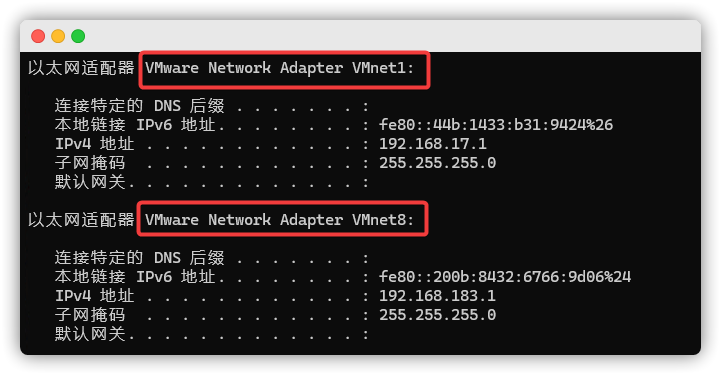Click the IPv6 address fe80::200b:8432:6766:9d06%24

[x=505, y=277]
